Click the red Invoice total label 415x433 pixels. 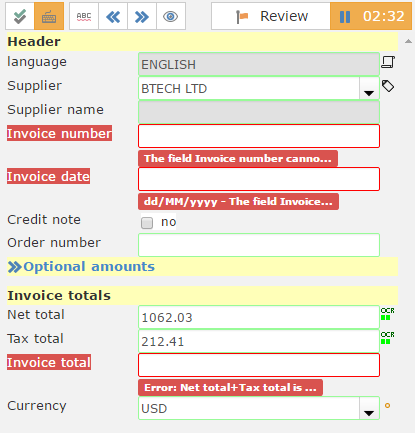(x=49, y=362)
